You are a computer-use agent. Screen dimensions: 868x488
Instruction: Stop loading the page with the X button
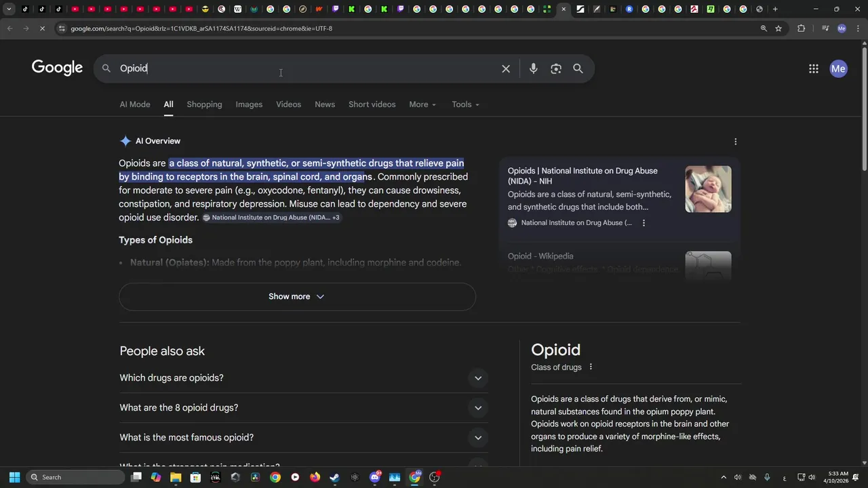[x=42, y=28]
